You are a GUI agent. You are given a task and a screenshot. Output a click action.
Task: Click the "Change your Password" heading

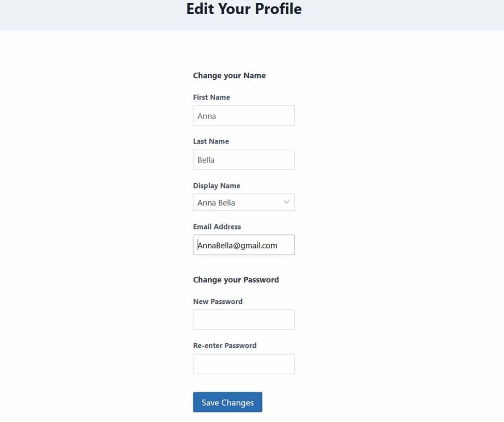pyautogui.click(x=236, y=280)
